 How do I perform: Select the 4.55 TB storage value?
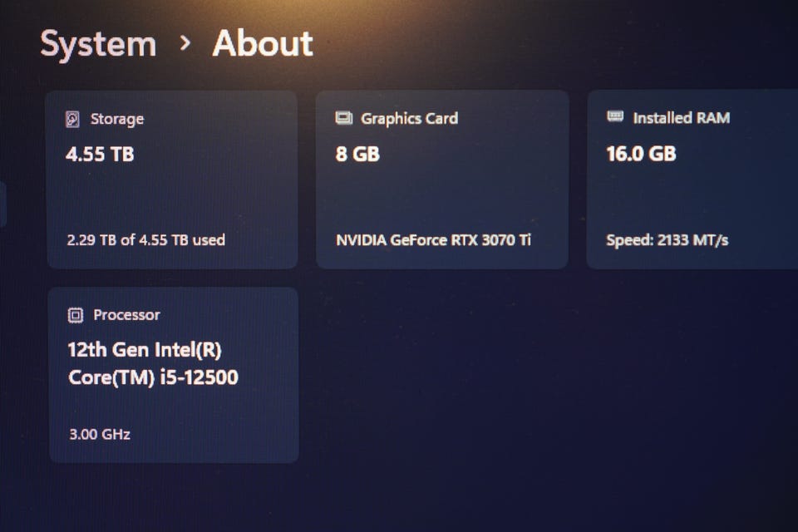100,154
